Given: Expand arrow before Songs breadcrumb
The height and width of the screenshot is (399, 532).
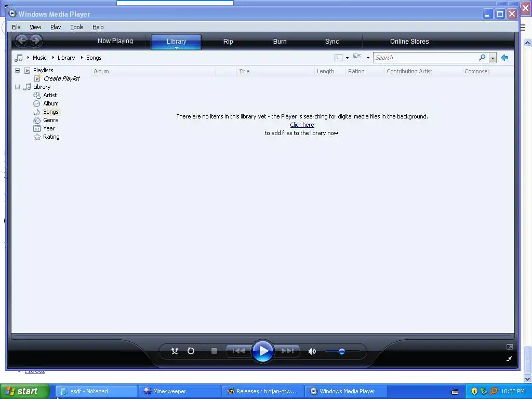Looking at the screenshot, I should point(82,58).
